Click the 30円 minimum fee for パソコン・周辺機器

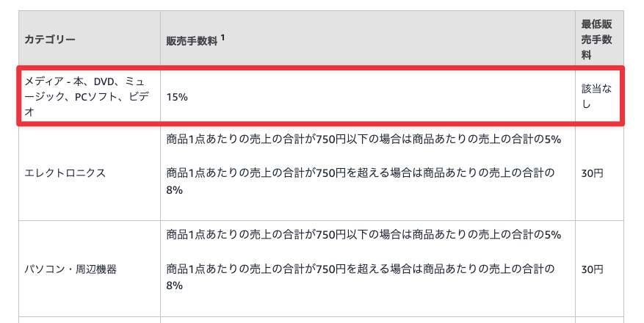[x=593, y=269]
